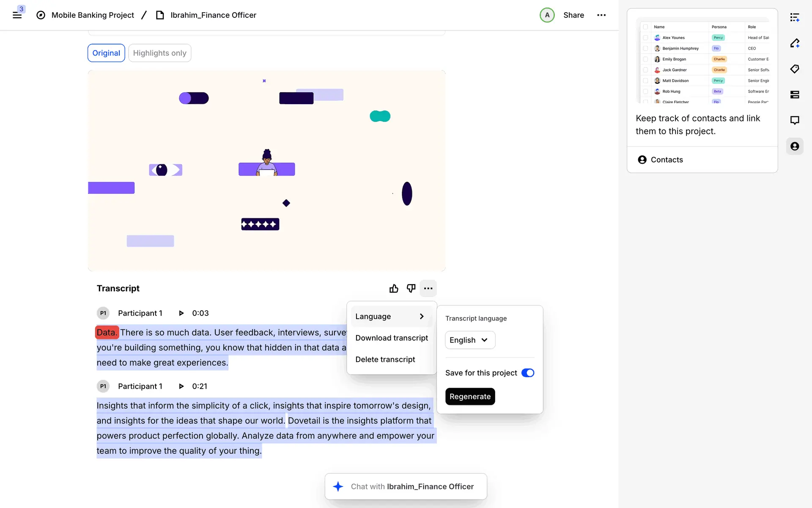Open the English transcript language dropdown
Viewport: 812px width, 508px height.
pyautogui.click(x=469, y=340)
